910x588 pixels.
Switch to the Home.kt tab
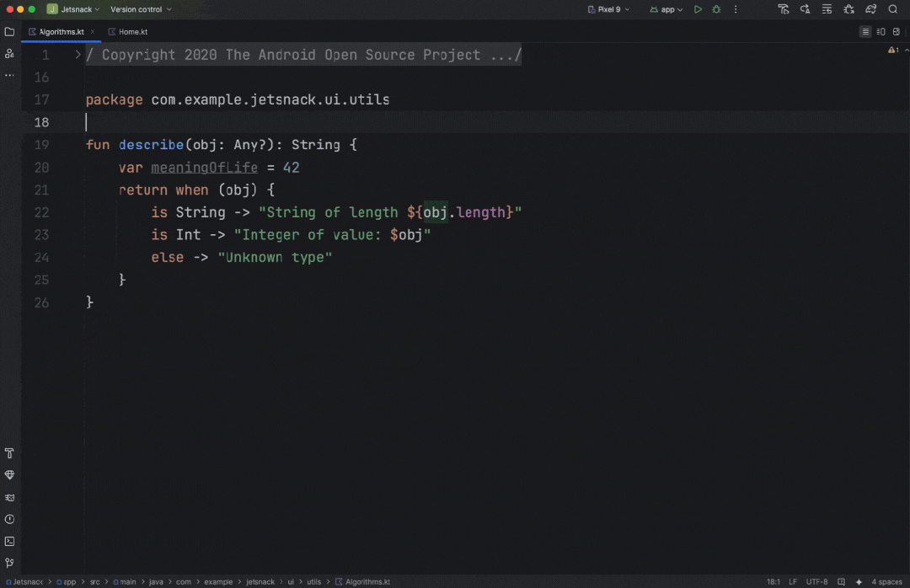coord(132,32)
